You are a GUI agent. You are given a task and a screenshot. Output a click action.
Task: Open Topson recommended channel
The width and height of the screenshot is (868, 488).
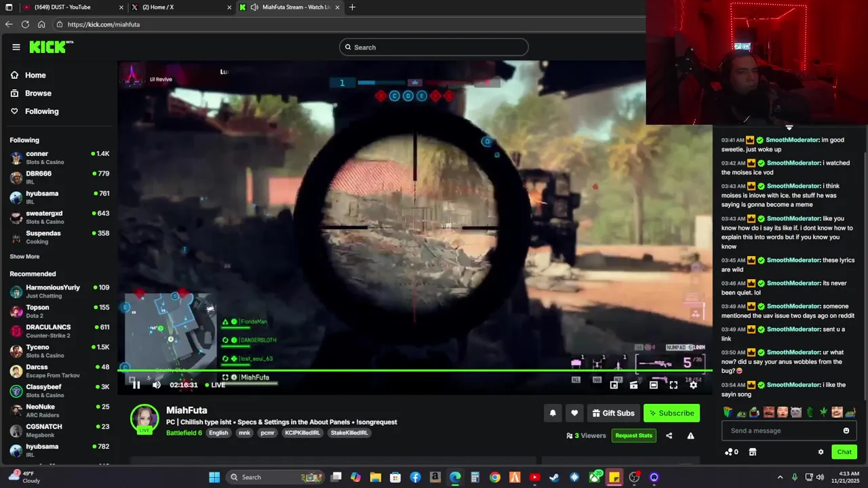pos(59,311)
